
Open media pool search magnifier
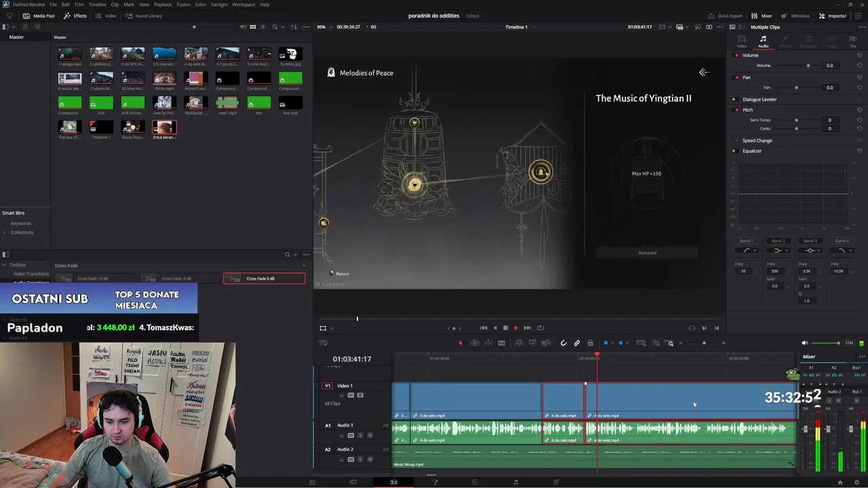coord(275,27)
